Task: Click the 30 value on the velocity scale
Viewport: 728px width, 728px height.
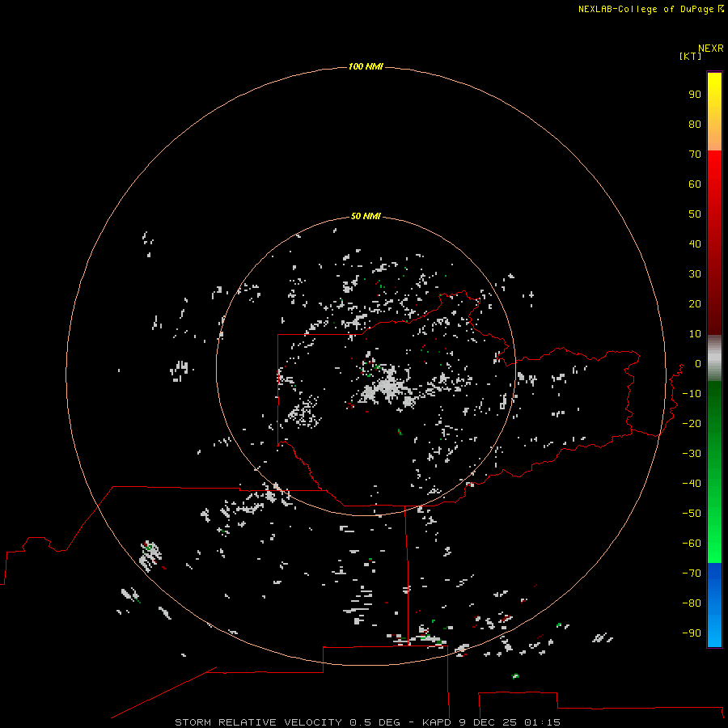Action: tap(695, 274)
